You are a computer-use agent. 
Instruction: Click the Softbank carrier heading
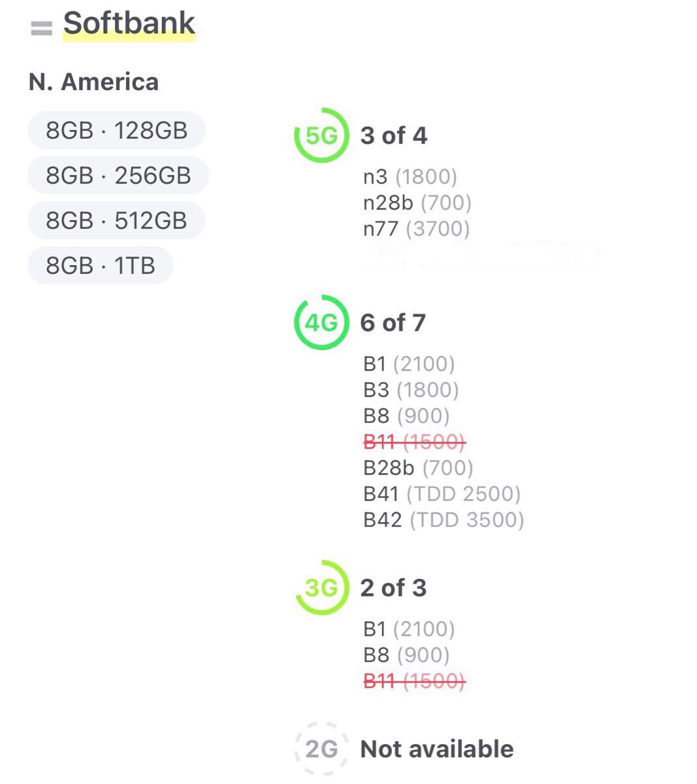tap(129, 24)
